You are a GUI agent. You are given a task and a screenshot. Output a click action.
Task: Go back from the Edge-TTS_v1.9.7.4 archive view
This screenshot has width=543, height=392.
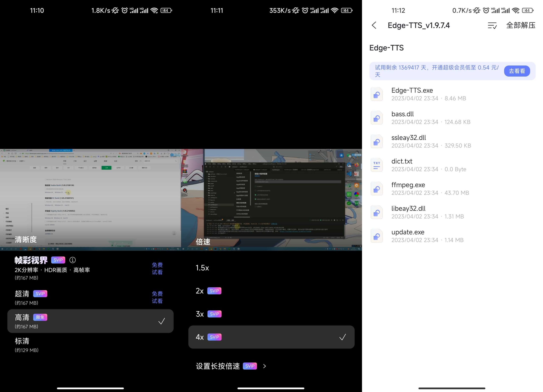[374, 25]
